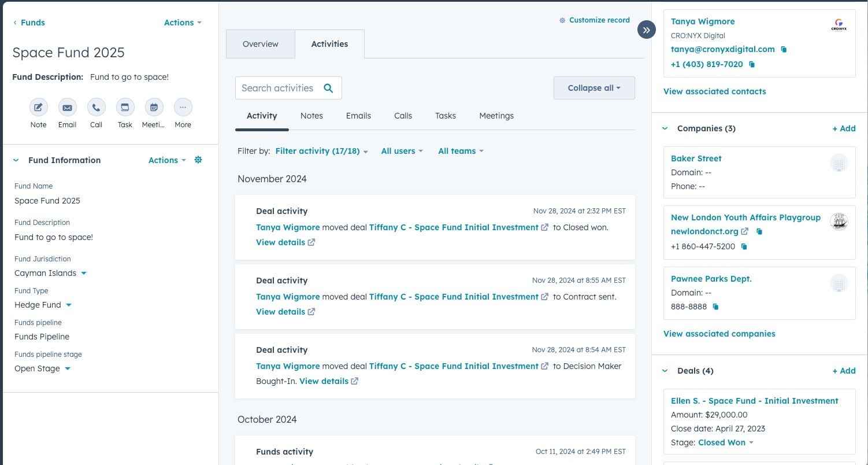Click the Call phone icon

(x=96, y=108)
